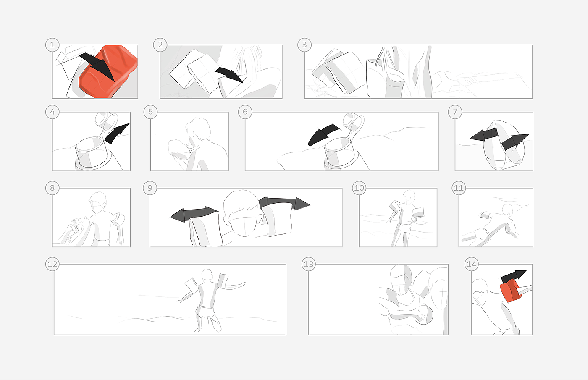The height and width of the screenshot is (380, 588).
Task: Click the left-pointing arrow in panel 9
Action: coord(194,214)
